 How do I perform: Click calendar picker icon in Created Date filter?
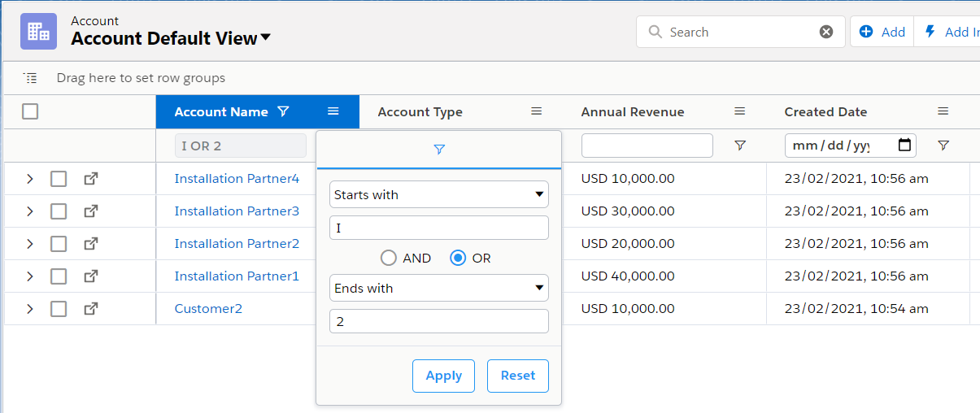coord(904,146)
